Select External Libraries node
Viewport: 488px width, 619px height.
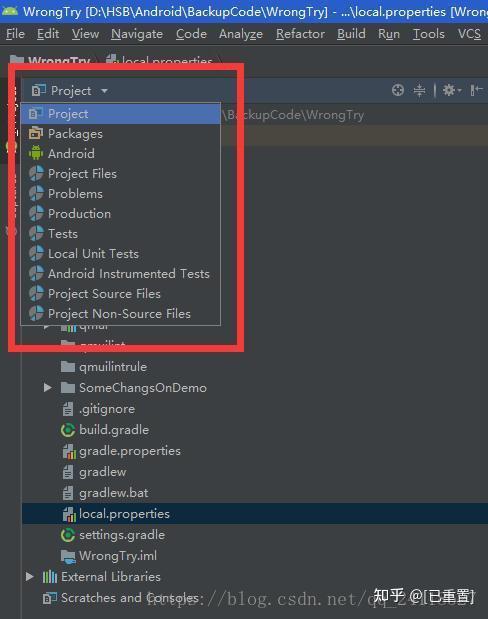[111, 577]
